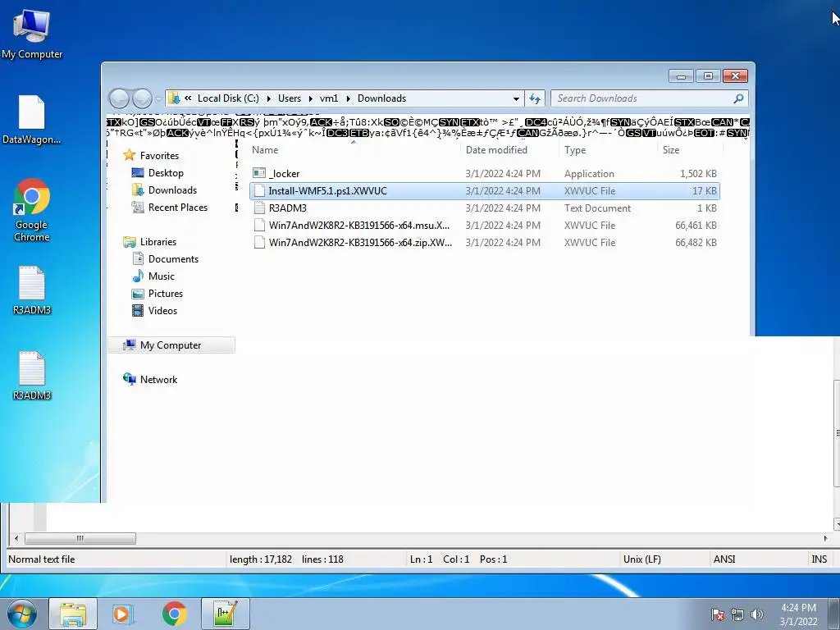Screen dimensions: 840x630
Task: Open DataWagon file on desktop
Action: pyautogui.click(x=32, y=120)
